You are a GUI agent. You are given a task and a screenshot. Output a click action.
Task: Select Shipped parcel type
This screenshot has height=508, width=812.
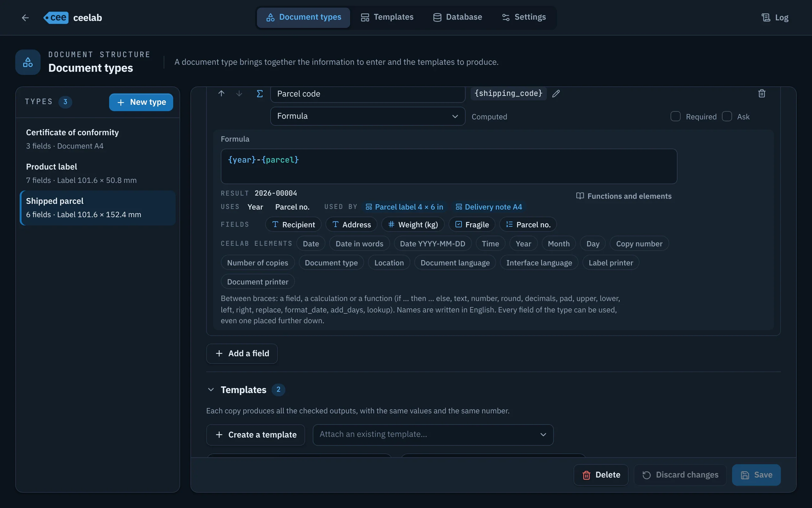tap(98, 208)
